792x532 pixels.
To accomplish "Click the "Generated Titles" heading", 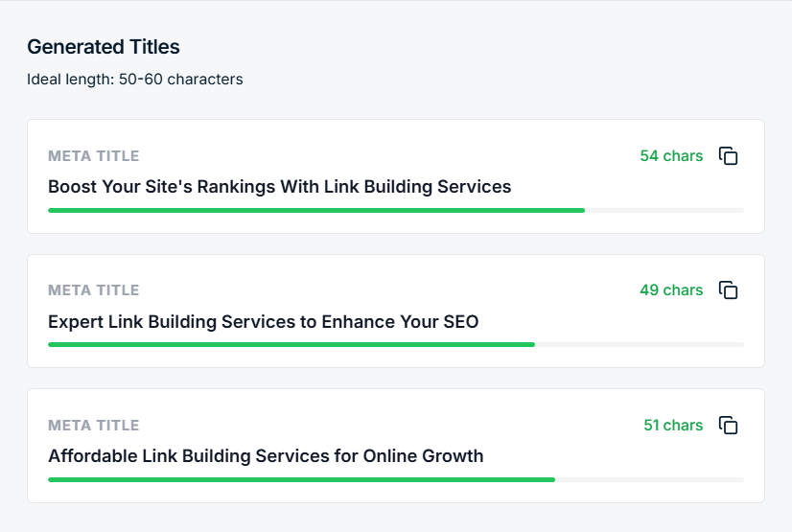I will (x=104, y=47).
